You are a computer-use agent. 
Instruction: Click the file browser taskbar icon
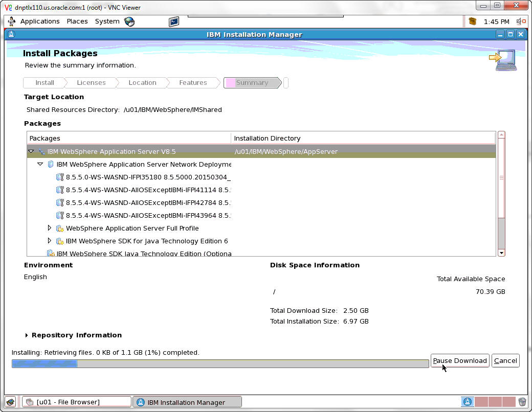[30, 402]
